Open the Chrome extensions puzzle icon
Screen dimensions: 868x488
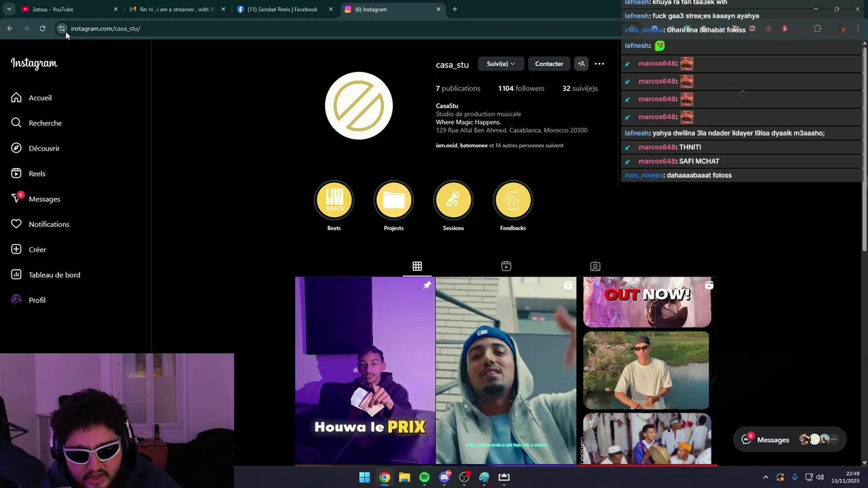(x=817, y=28)
